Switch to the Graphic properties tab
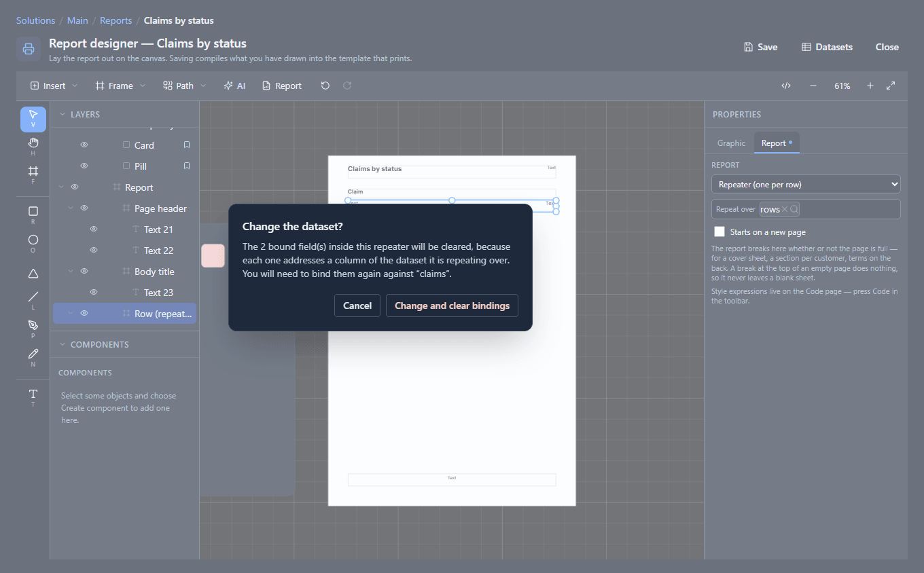This screenshot has width=924, height=573. click(x=731, y=143)
